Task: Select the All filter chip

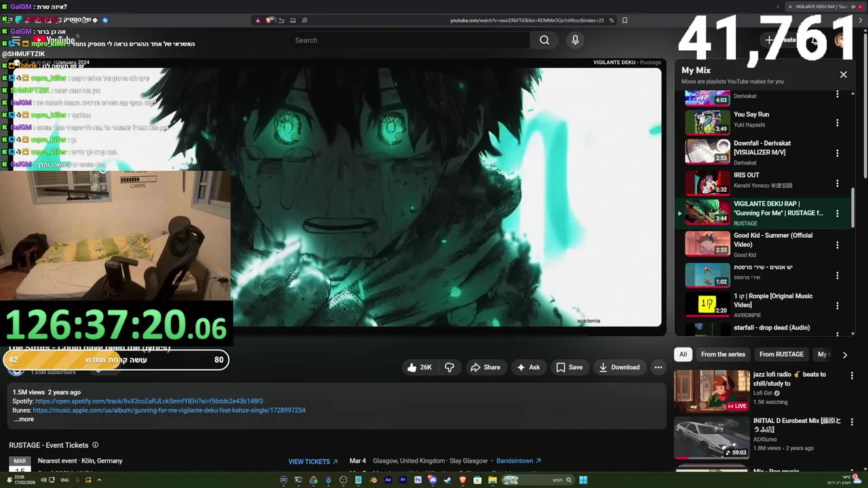Action: 683,354
